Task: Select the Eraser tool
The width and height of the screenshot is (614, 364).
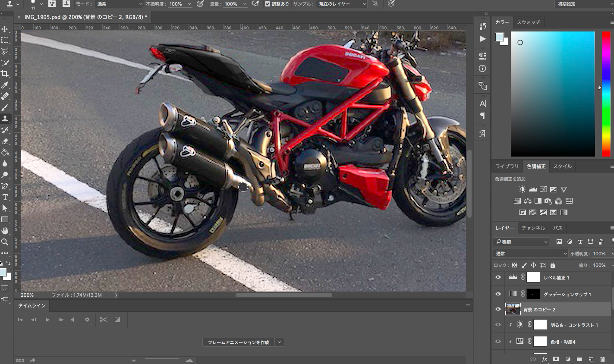Action: [5, 141]
